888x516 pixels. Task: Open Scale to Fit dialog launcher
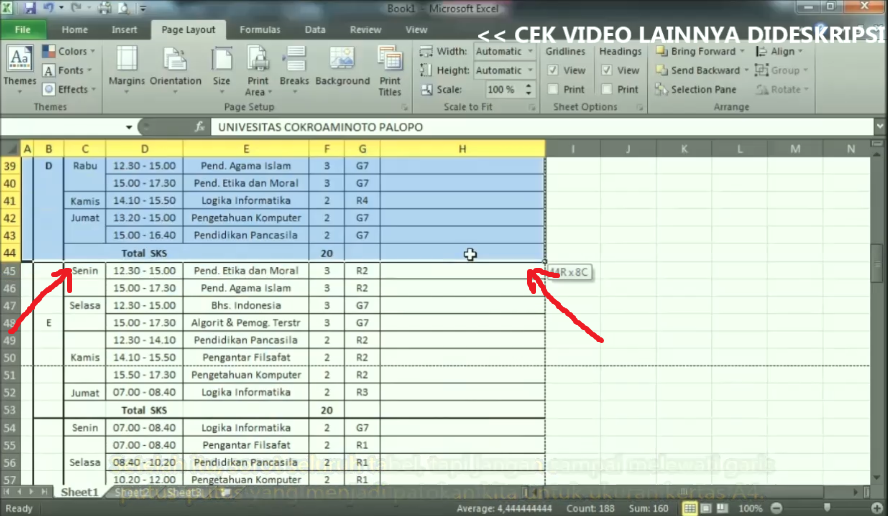click(532, 107)
